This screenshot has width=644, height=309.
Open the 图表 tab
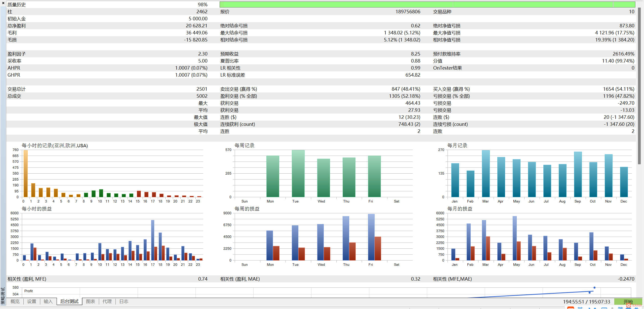pyautogui.click(x=91, y=301)
